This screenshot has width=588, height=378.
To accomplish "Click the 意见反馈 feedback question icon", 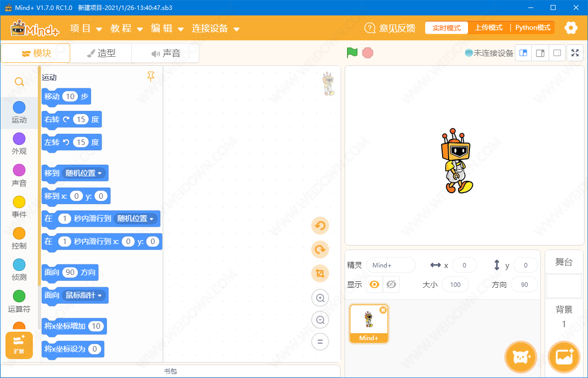I will [x=370, y=28].
